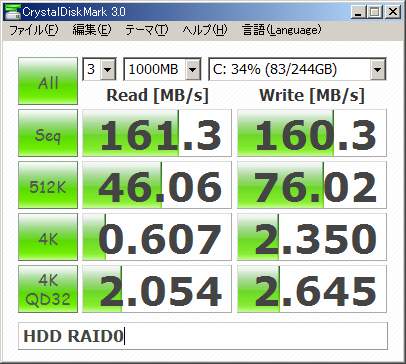The image size is (406, 364).
Task: Select the Seq write value 160.3
Action: 312,133
